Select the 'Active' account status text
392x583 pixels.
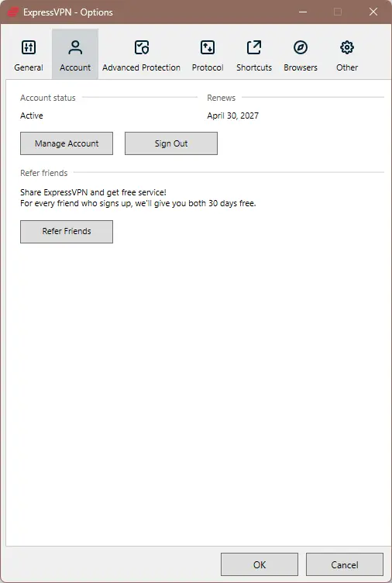click(32, 116)
